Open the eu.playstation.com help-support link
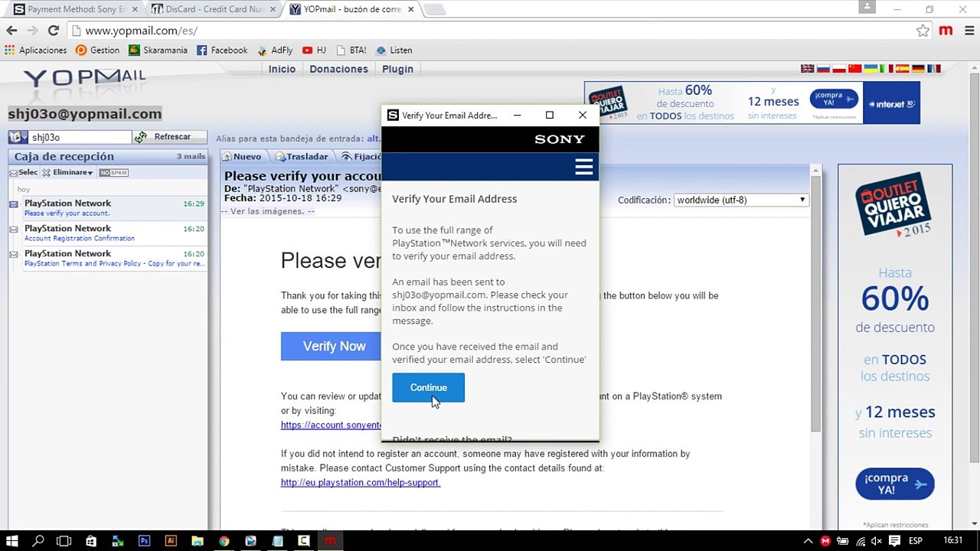Viewport: 980px width, 551px height. [x=360, y=482]
